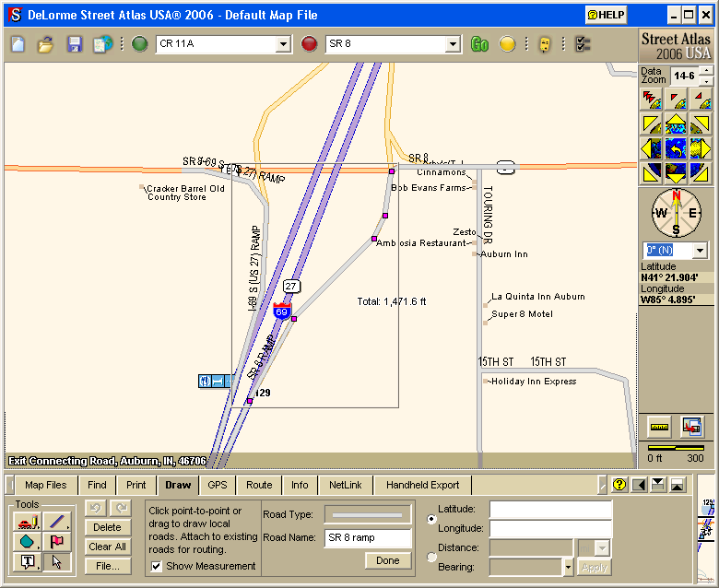Toggle Show Measurement checkbox
This screenshot has height=588, width=719.
(x=157, y=566)
